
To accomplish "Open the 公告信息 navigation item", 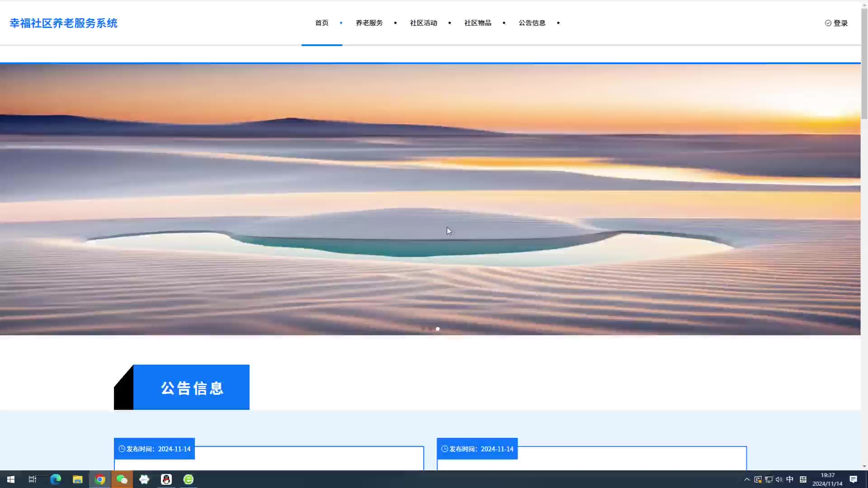I will tap(532, 23).
